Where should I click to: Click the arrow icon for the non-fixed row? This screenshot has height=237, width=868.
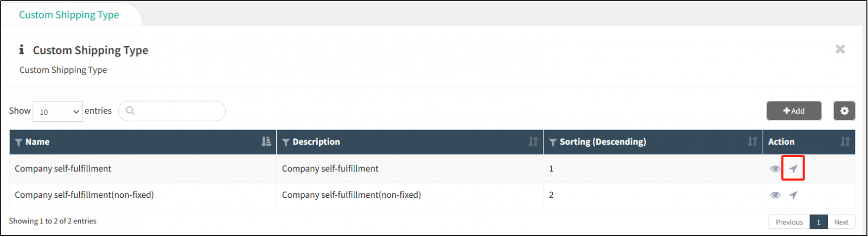tap(793, 195)
